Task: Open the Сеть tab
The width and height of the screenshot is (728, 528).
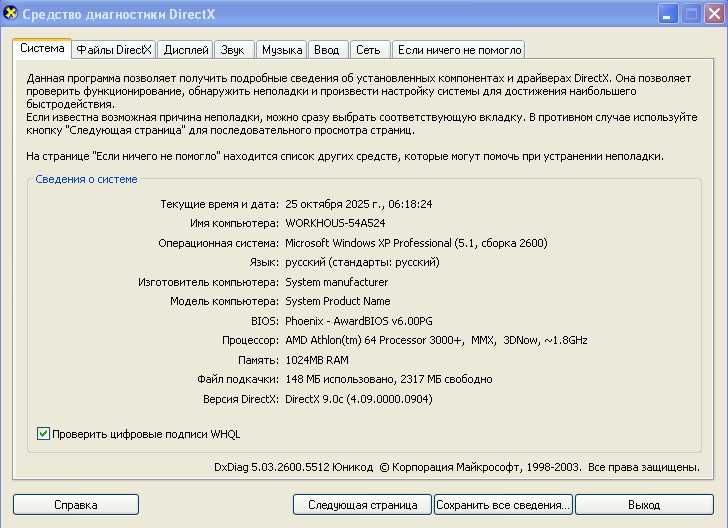Action: tap(368, 50)
